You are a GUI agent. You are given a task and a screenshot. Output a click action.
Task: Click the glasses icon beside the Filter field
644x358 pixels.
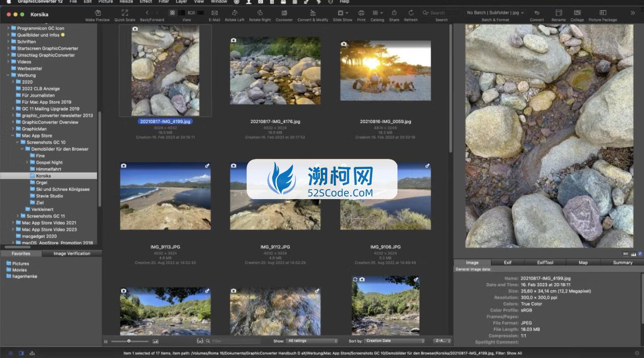(200, 341)
